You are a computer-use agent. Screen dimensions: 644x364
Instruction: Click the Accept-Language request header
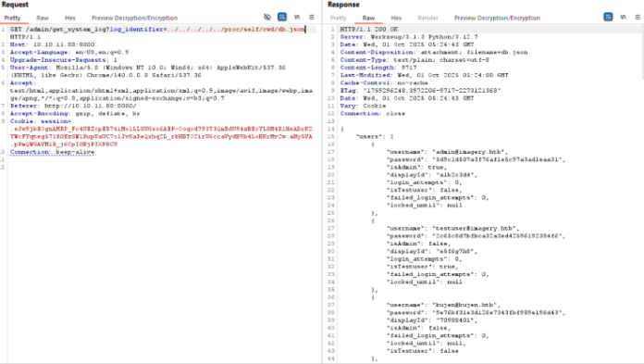(x=69, y=52)
